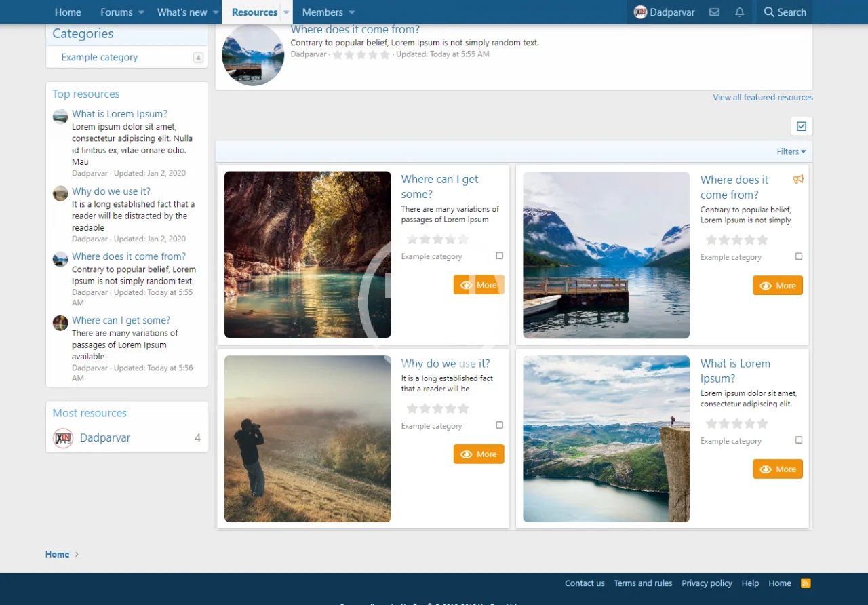The image size is (868, 605).
Task: Click the select-all checkmark icon above Filters
Action: point(801,126)
